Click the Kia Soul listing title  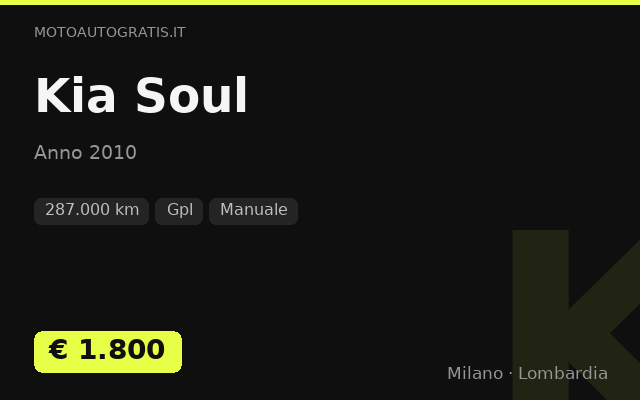coord(141,96)
